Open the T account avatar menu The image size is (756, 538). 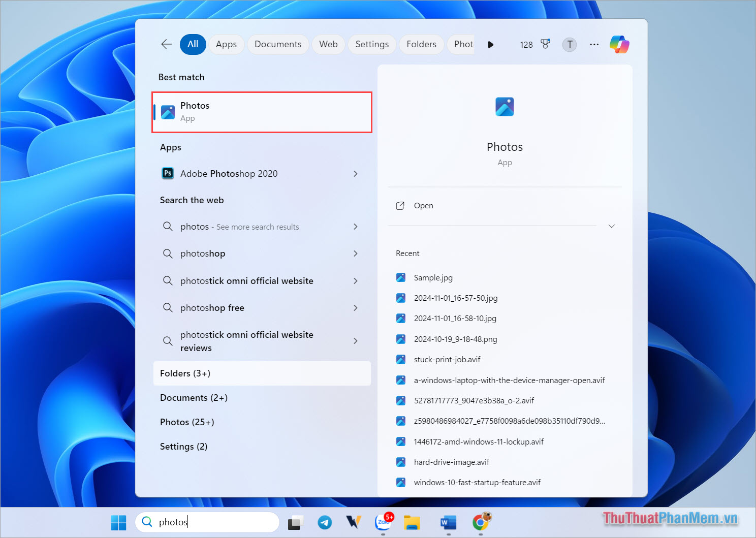[569, 44]
